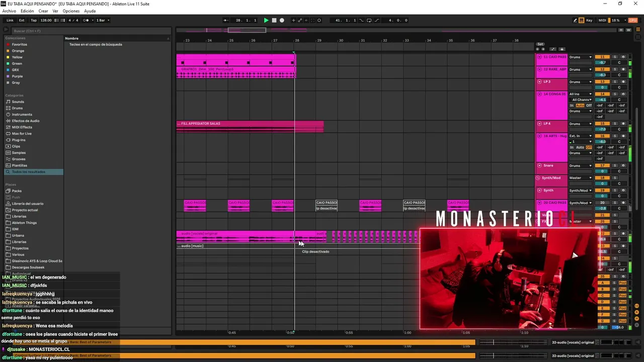The width and height of the screenshot is (644, 362).
Task: Open the Sounds category
Action: (18, 102)
